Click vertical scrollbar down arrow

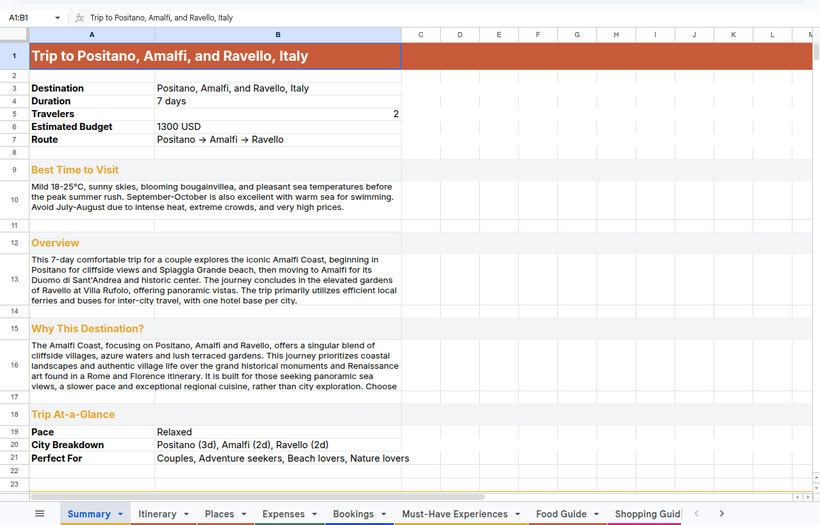[816, 487]
